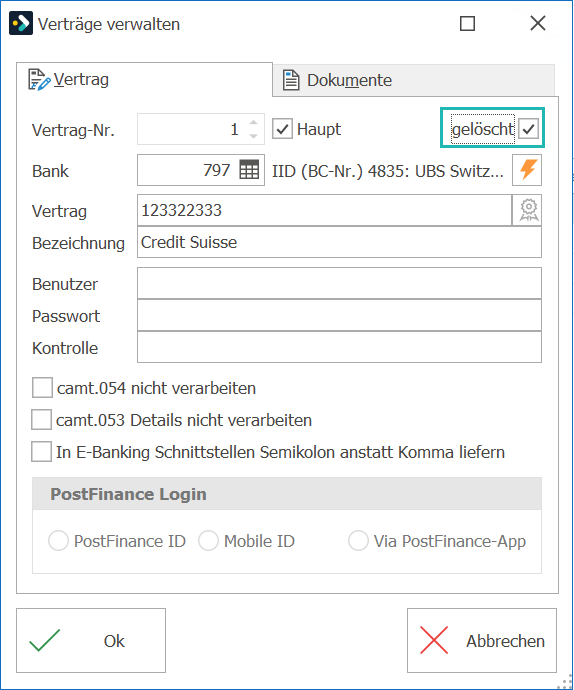Focus the Passwort input field
574x690 pixels.
tap(339, 315)
